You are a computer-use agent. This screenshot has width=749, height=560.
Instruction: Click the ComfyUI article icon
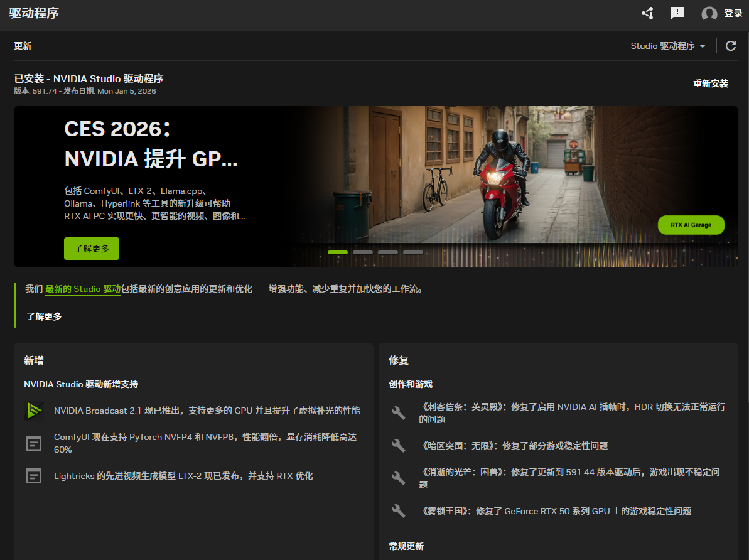coord(34,443)
